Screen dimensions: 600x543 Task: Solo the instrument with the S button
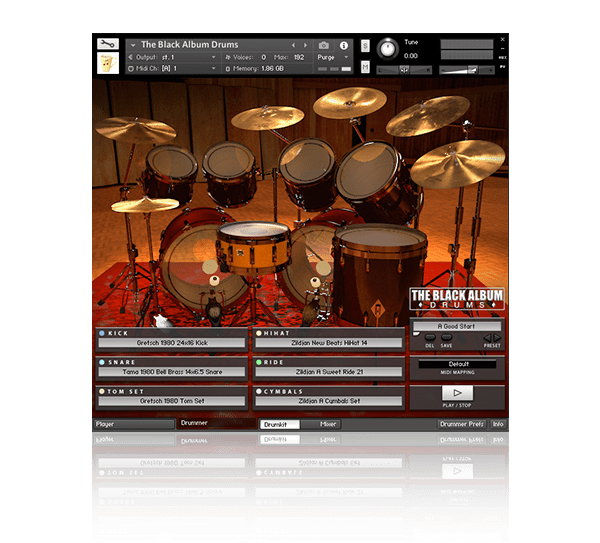pos(365,47)
